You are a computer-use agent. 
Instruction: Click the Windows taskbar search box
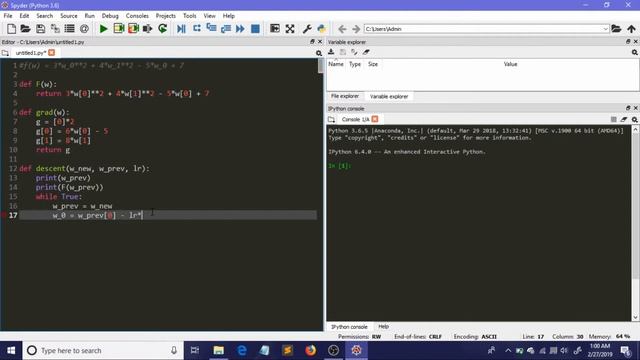click(102, 350)
